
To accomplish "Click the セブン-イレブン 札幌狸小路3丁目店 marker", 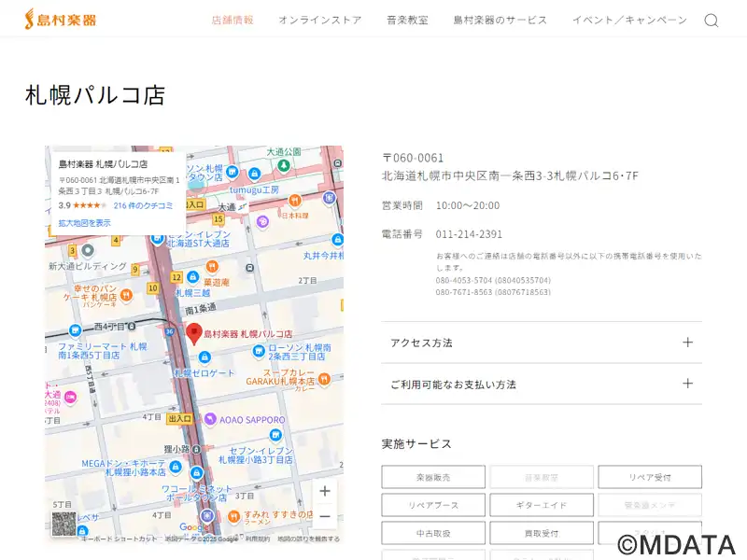I will [x=275, y=435].
